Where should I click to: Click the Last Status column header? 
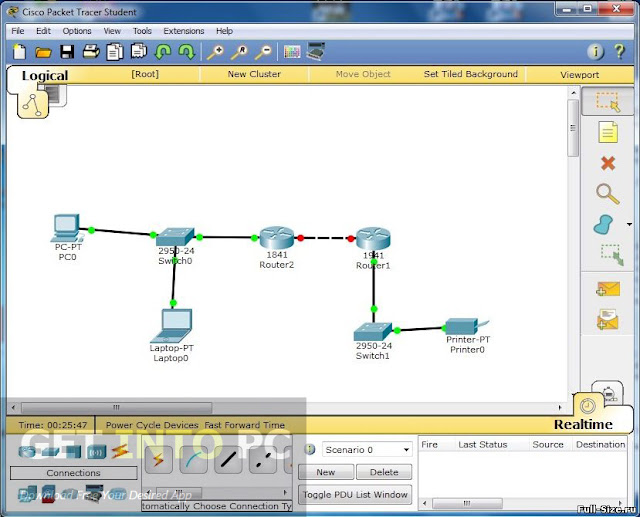(483, 445)
